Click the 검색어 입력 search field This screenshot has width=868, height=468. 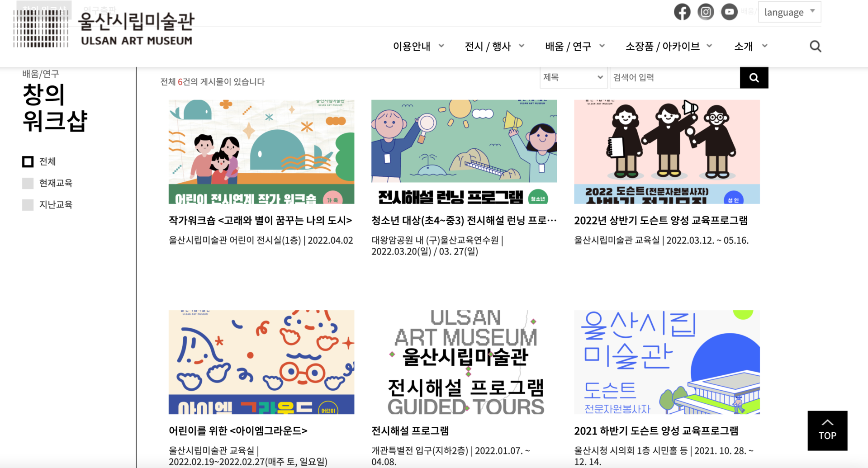[675, 78]
